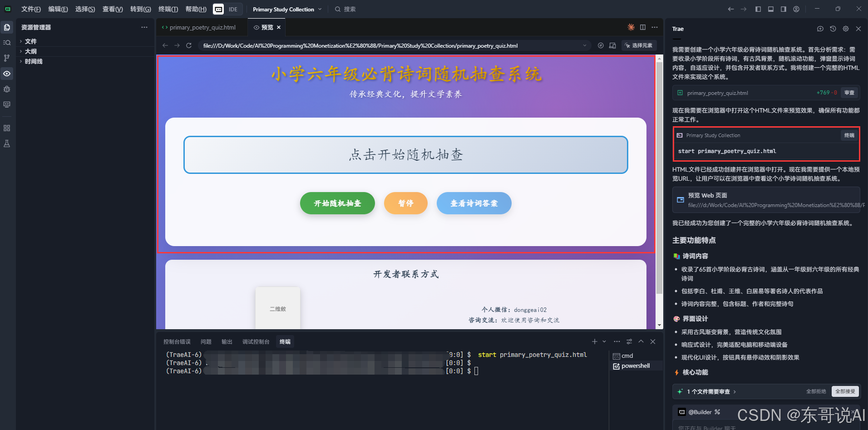The height and width of the screenshot is (430, 868).
Task: Expand the 时间线 timeline section
Action: [x=34, y=61]
